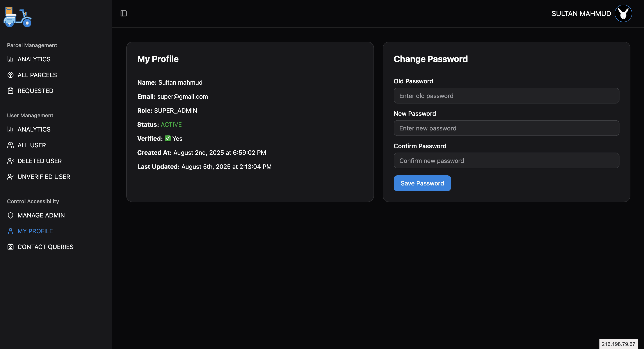Click the Requested clipboard icon
Screen dimensions: 644x349
click(11, 91)
